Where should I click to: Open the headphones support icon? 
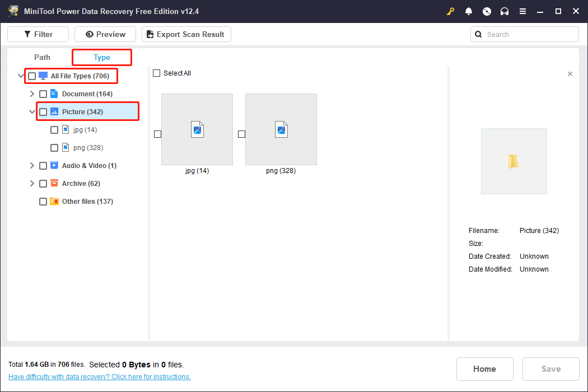pos(505,11)
